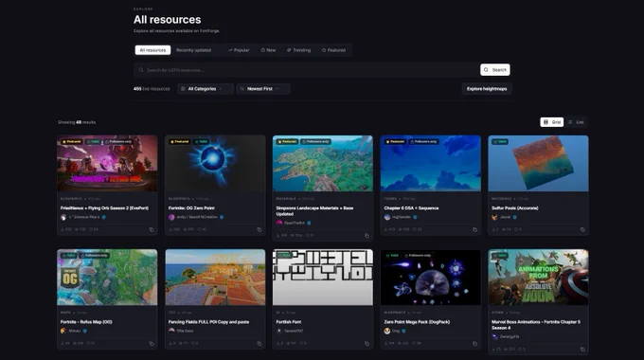Open the Featured tab
The width and height of the screenshot is (644, 360).
click(x=333, y=50)
